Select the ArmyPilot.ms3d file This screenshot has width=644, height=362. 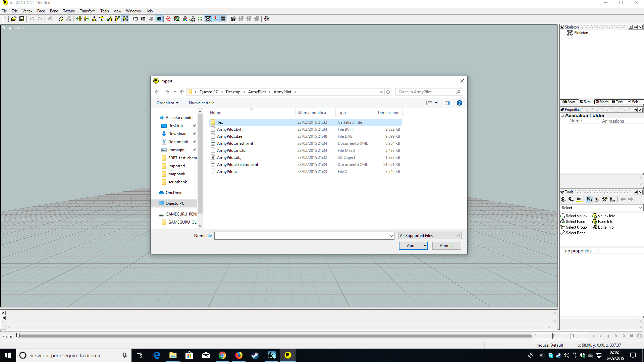pyautogui.click(x=231, y=150)
